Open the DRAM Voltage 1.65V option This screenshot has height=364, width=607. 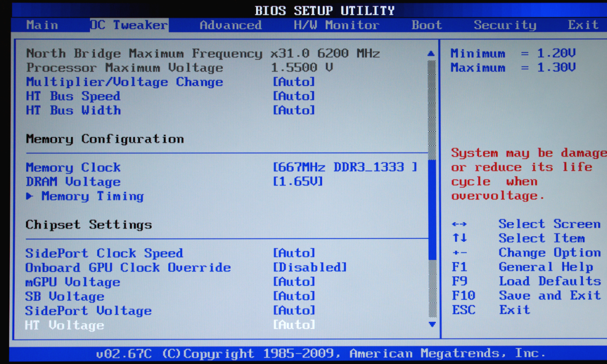[298, 182]
